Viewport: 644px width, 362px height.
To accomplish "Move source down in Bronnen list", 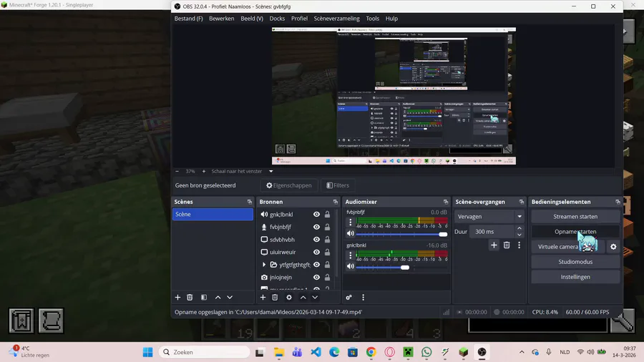I will pos(315,297).
